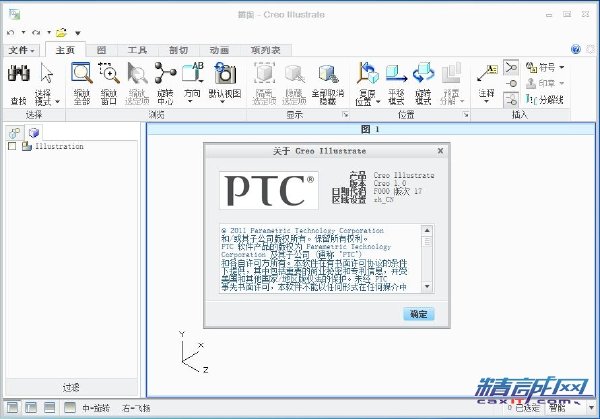Image resolution: width=600 pixels, height=419 pixels.
Task: Click the Restore Location icon
Action: click(367, 73)
